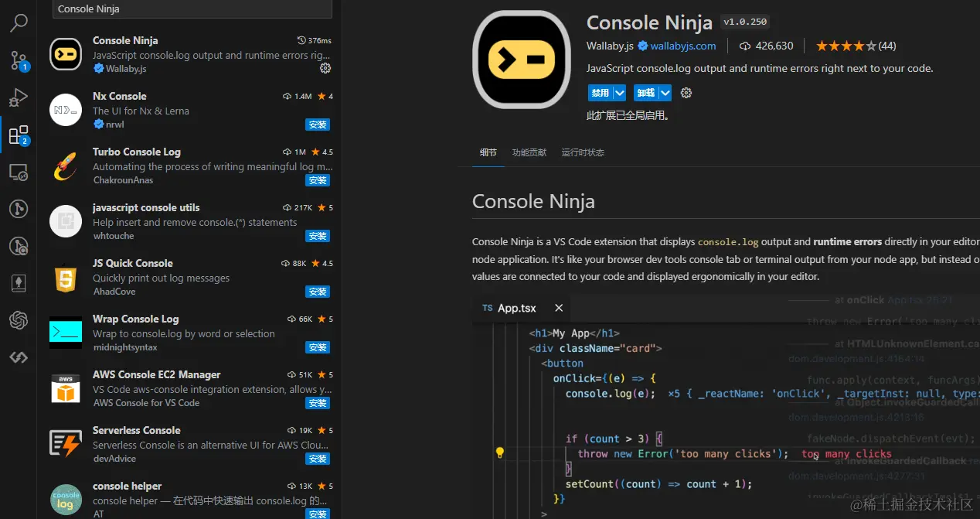Open the Search view in activity bar
This screenshot has height=519, width=980.
click(x=19, y=23)
